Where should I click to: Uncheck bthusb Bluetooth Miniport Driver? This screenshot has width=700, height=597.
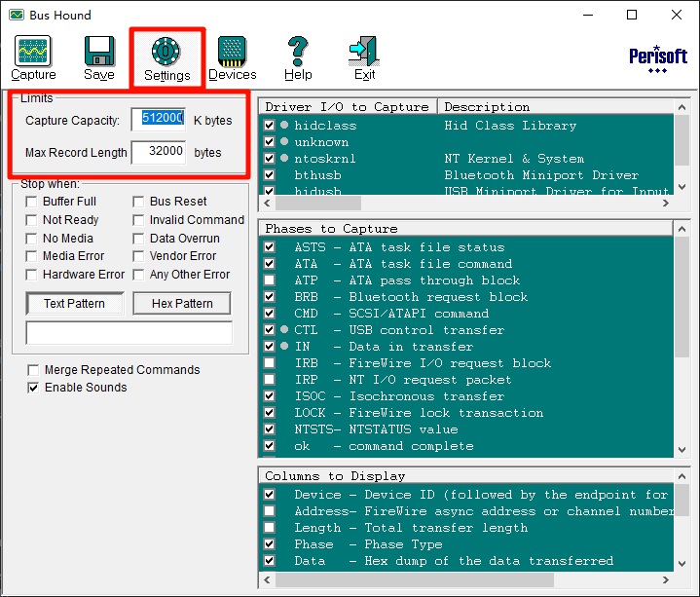point(270,174)
